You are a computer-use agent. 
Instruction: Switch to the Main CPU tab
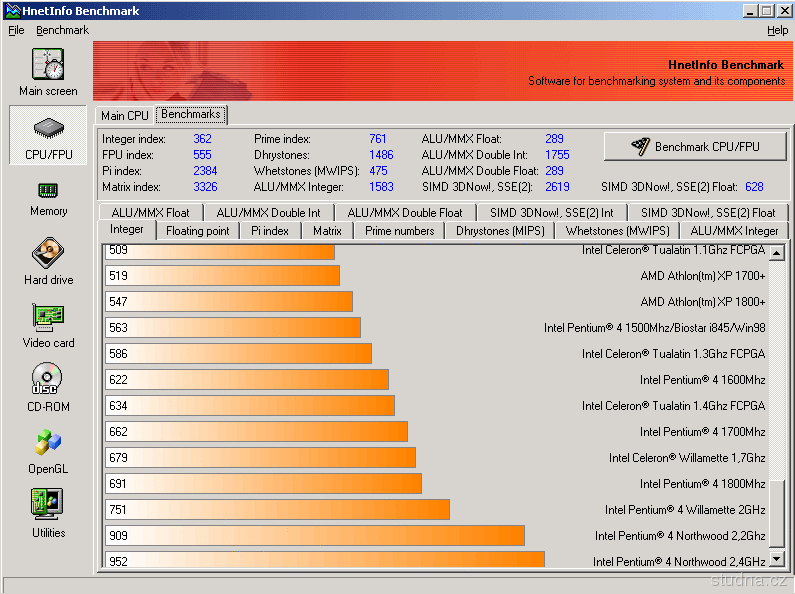(125, 116)
